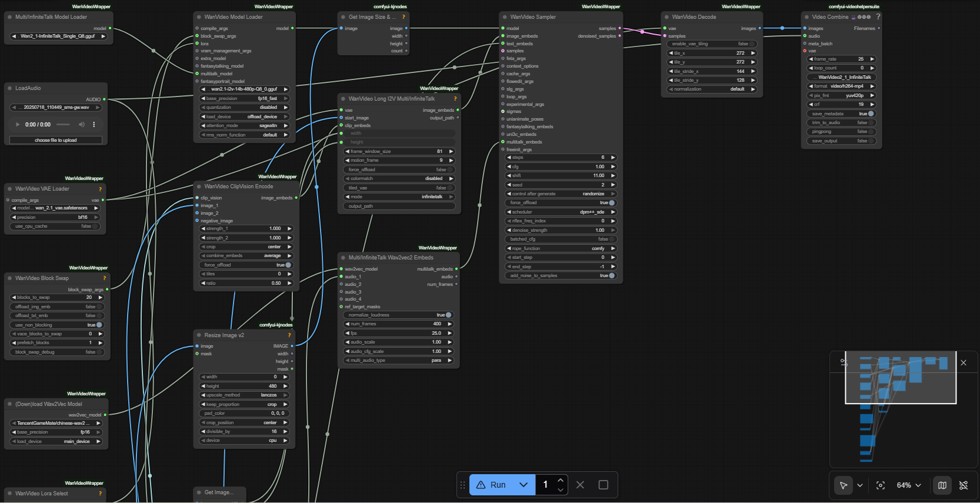Toggle normalize_loudness in Wav2vec2 Embeds node
This screenshot has height=503, width=980.
[448, 315]
